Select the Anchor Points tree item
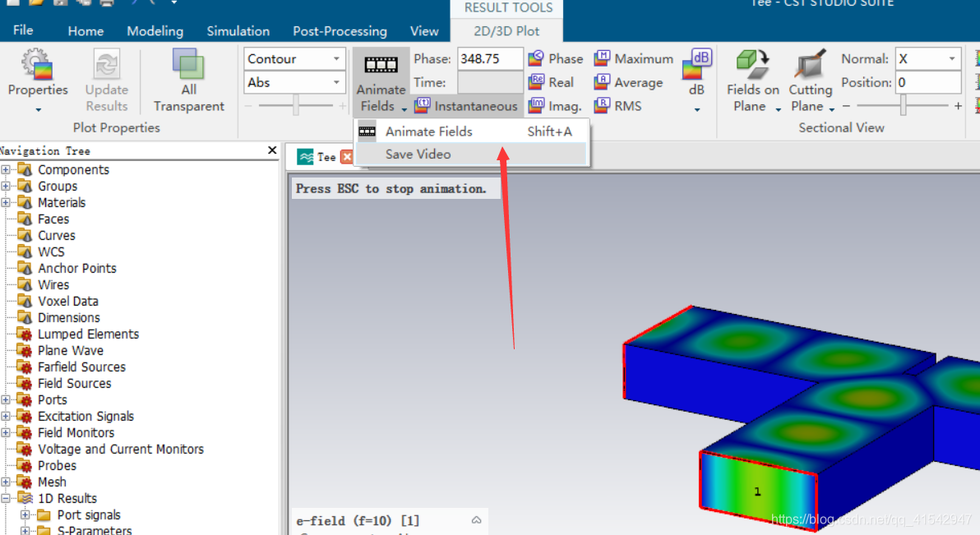Viewport: 980px width, 535px height. pos(77,268)
